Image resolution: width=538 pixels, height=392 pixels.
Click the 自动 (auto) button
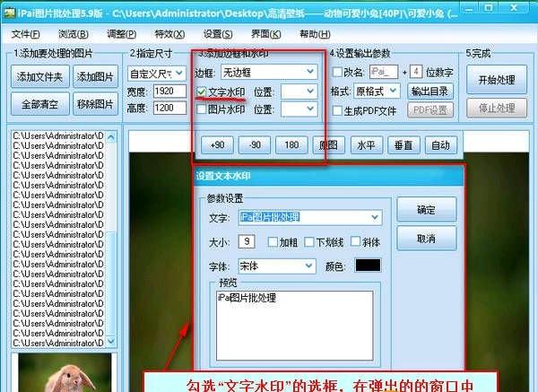(440, 145)
